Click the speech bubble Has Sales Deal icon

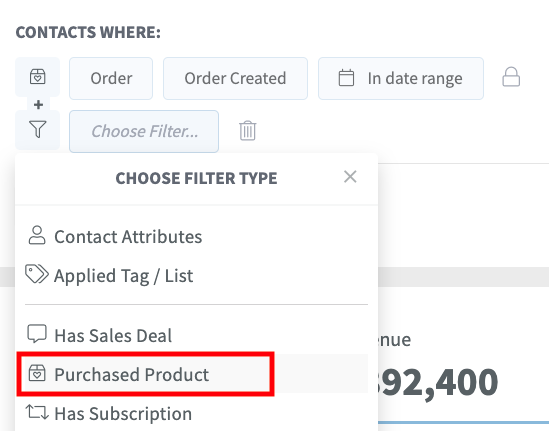click(x=37, y=333)
